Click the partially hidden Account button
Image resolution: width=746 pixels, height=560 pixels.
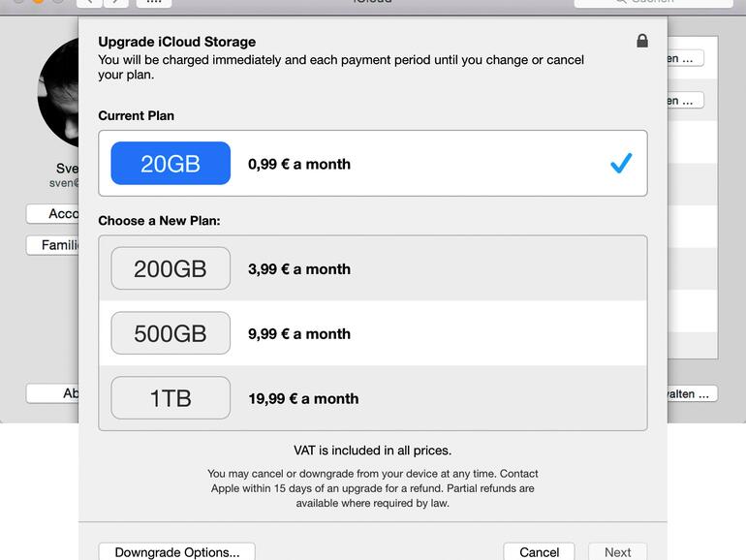(53, 214)
